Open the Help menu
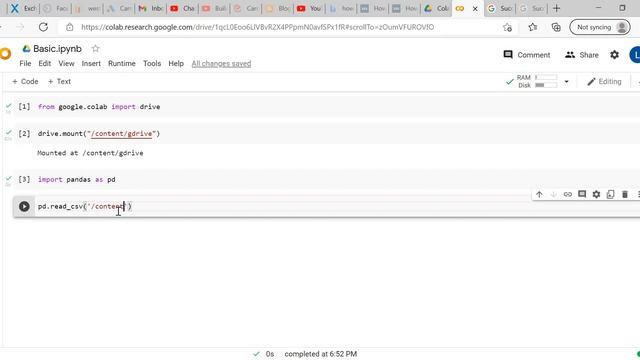 [x=176, y=64]
